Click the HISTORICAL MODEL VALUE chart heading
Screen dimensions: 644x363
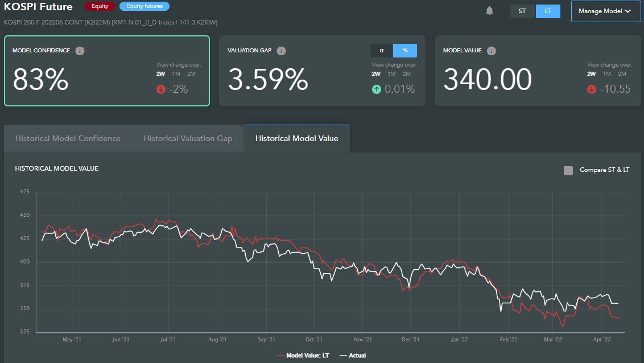pos(57,168)
